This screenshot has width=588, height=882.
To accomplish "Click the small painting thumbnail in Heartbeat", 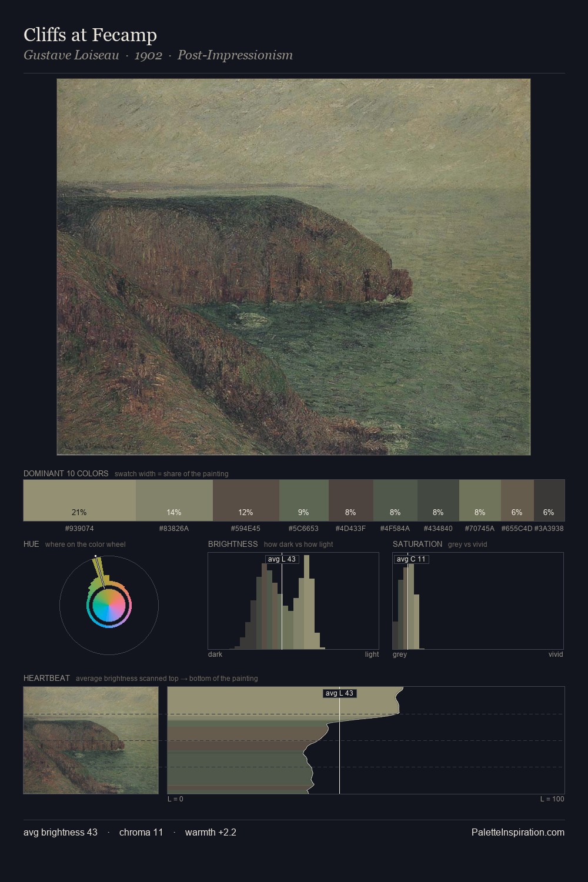I will [x=91, y=740].
